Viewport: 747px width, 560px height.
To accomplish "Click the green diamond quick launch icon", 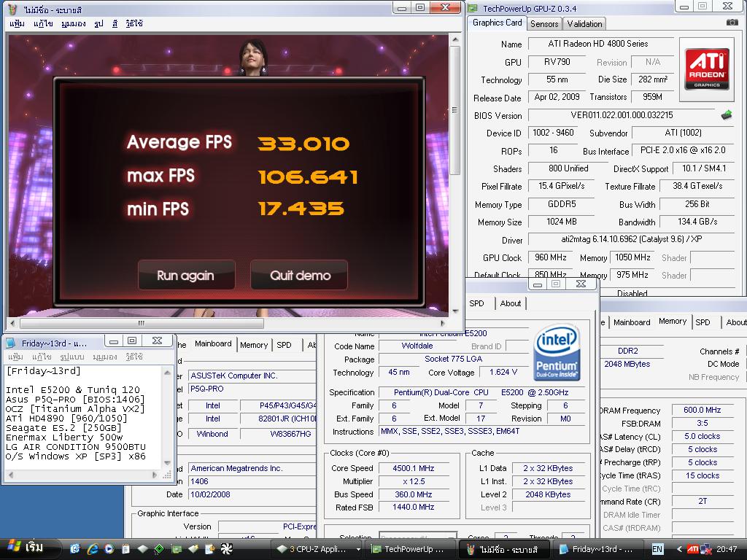I will 158,549.
